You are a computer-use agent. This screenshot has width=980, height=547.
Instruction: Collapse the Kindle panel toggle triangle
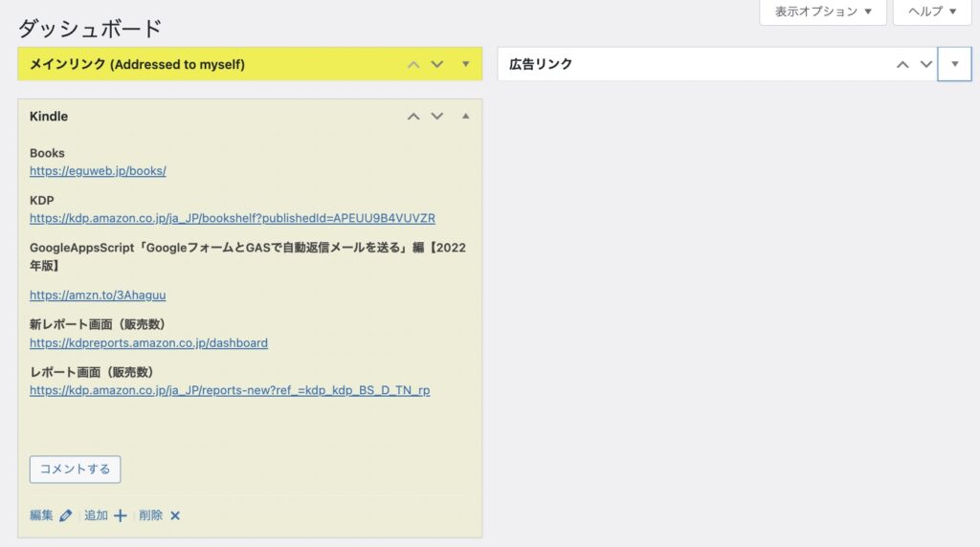[x=466, y=117]
